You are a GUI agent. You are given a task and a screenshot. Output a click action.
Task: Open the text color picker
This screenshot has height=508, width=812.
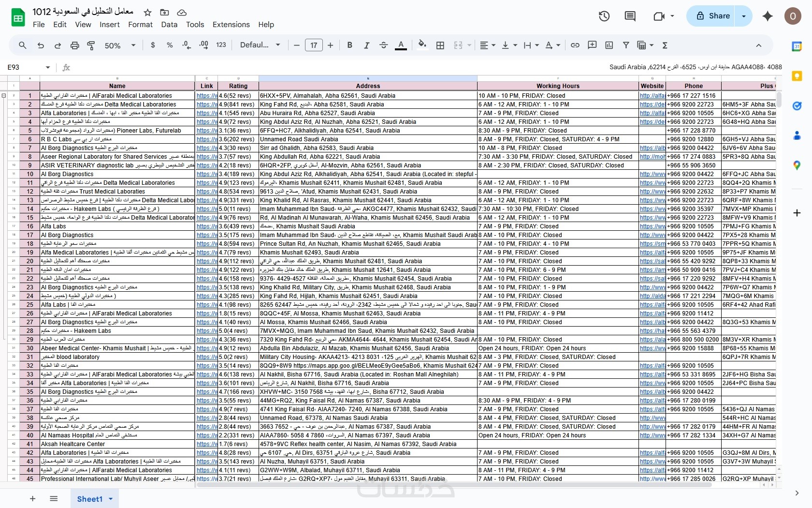click(401, 45)
